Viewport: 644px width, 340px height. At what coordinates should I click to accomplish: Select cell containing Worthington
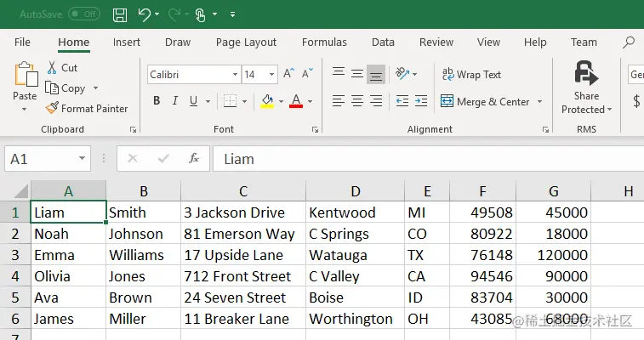pyautogui.click(x=355, y=319)
